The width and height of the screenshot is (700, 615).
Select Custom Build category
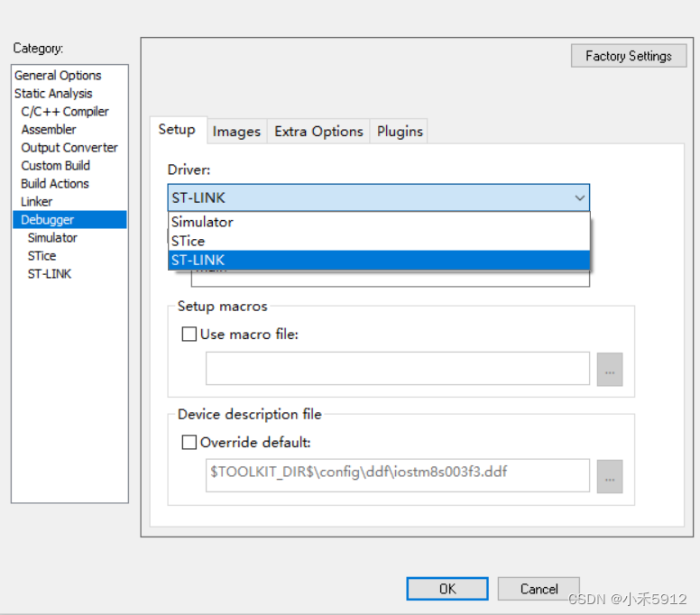point(55,166)
